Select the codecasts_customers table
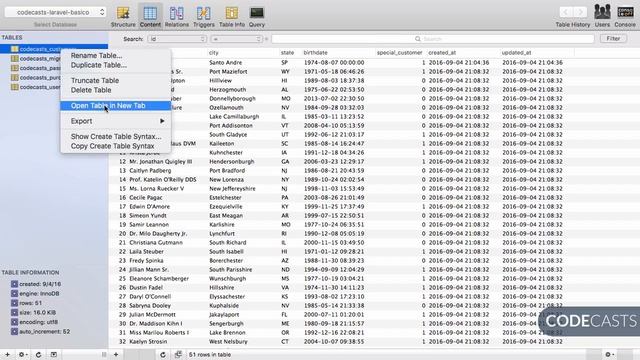 [x=54, y=49]
